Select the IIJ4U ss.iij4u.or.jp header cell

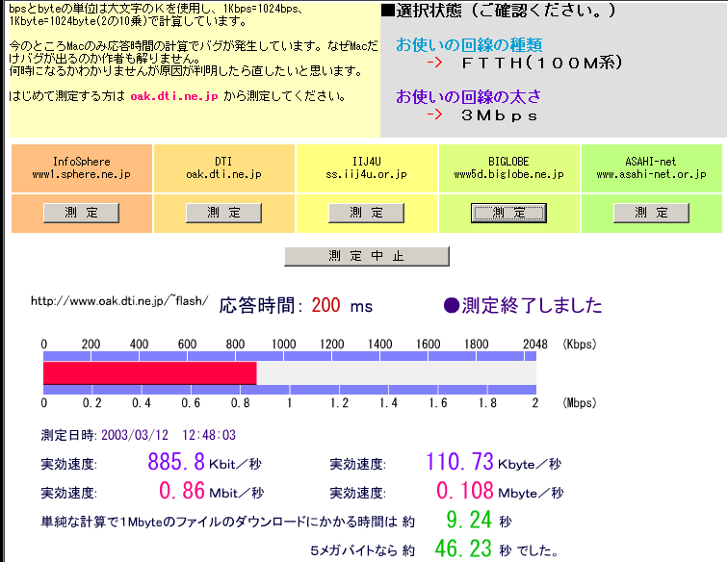[x=366, y=168]
